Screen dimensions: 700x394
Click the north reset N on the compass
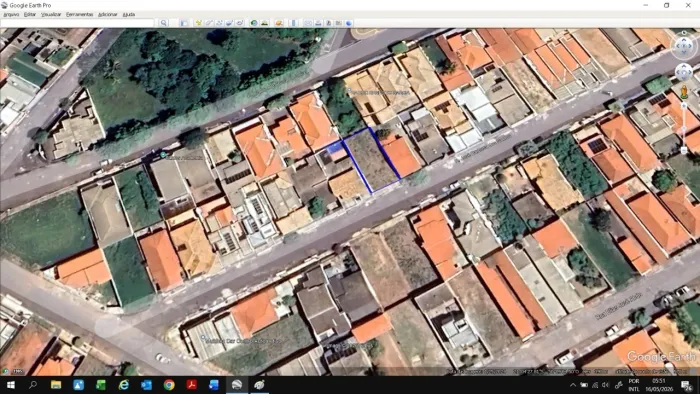point(684,33)
